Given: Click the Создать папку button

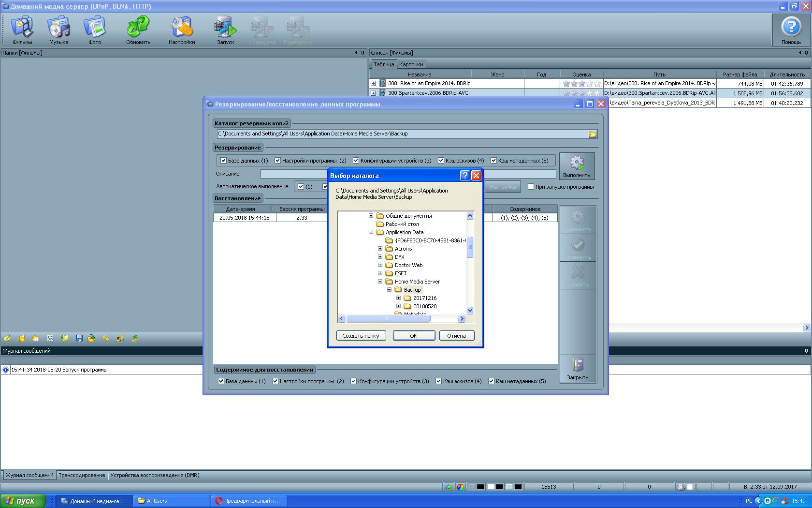Looking at the screenshot, I should [x=361, y=336].
